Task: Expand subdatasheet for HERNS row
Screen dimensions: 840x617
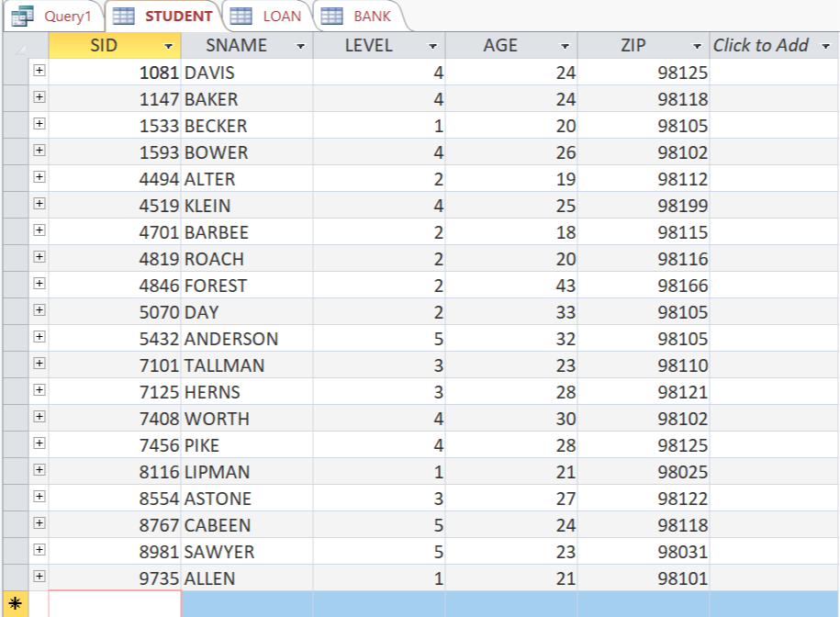Action: click(x=39, y=390)
